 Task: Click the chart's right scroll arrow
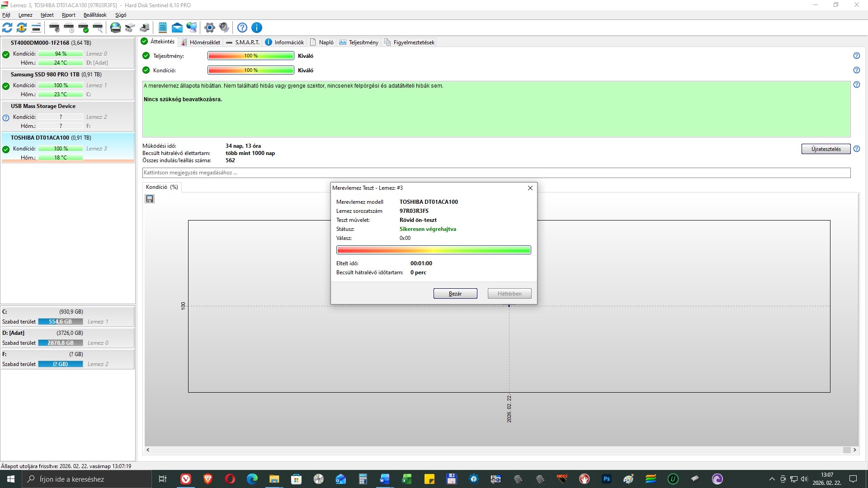[x=854, y=450]
